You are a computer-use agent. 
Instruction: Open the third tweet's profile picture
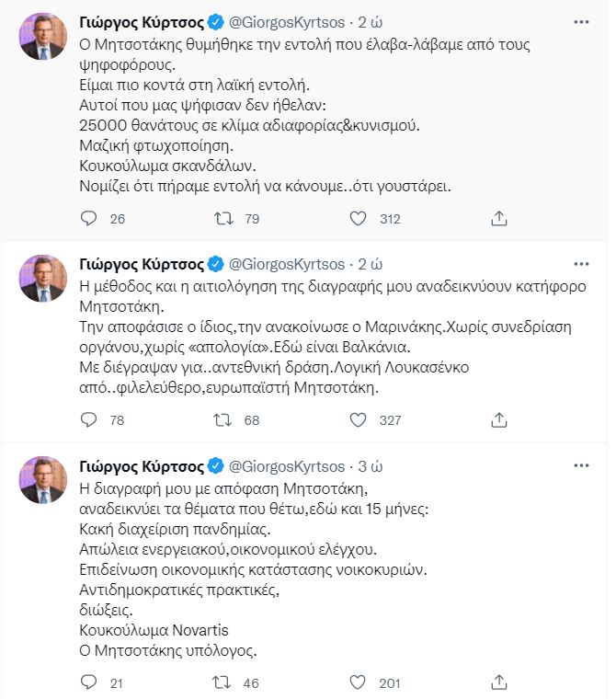(x=42, y=480)
